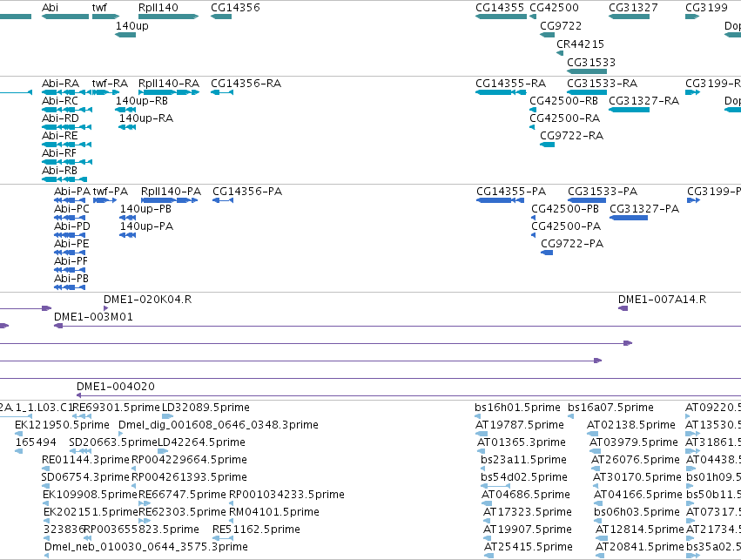Click the CG14355-PA protein bar

500,200
